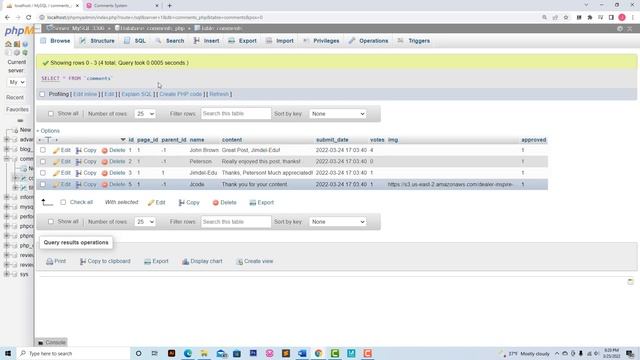Open the Windows Start menu
This screenshot has width=640, height=360.
coord(8,353)
